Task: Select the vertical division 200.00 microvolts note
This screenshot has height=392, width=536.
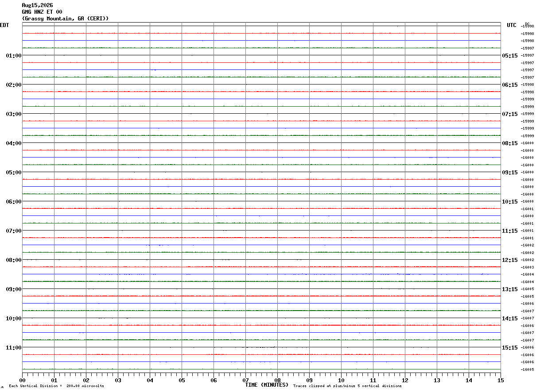Action: (56, 386)
